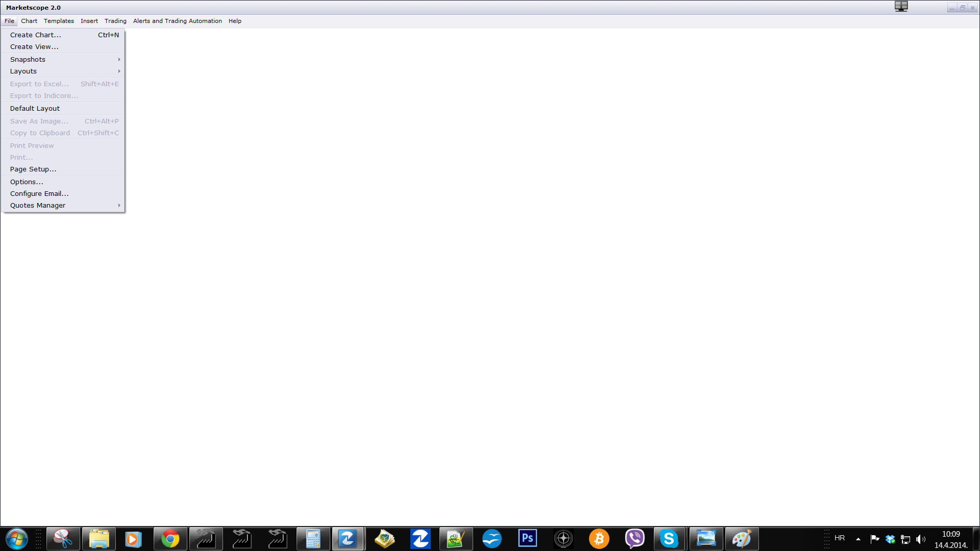
Task: Launch Google Chrome from taskbar
Action: (x=170, y=539)
